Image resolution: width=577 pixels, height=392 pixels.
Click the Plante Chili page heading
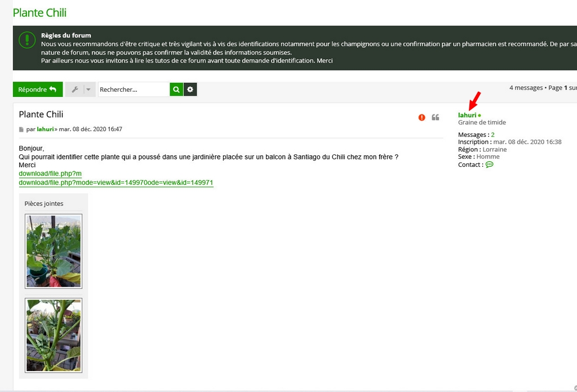(x=39, y=12)
